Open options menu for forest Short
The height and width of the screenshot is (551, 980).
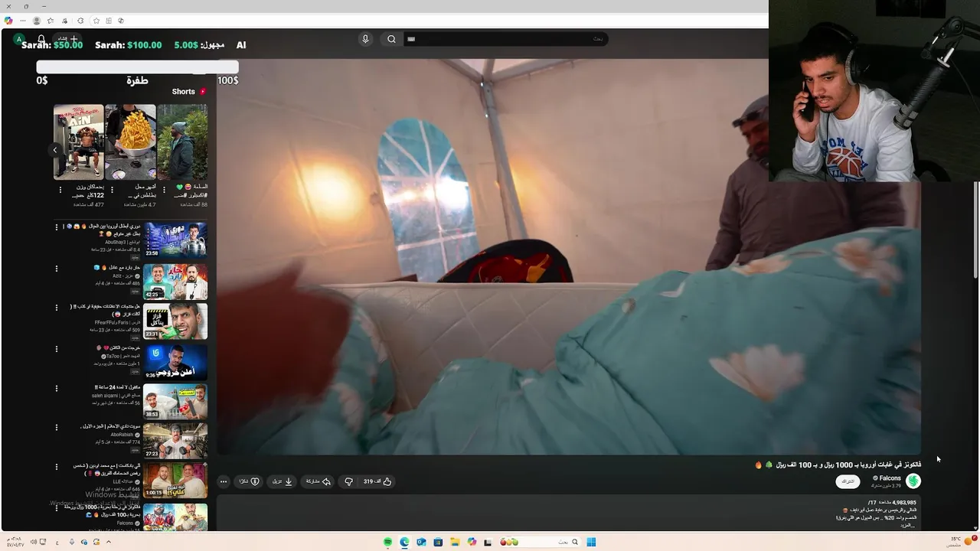(x=164, y=190)
